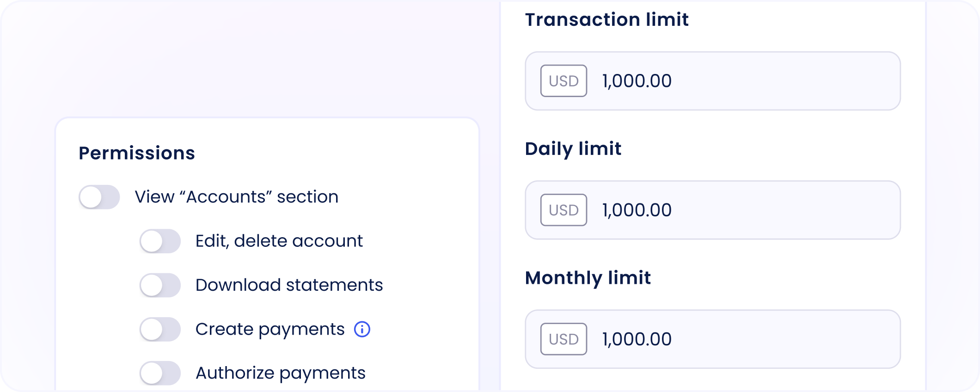Enable the Edit, delete account toggle

(160, 241)
